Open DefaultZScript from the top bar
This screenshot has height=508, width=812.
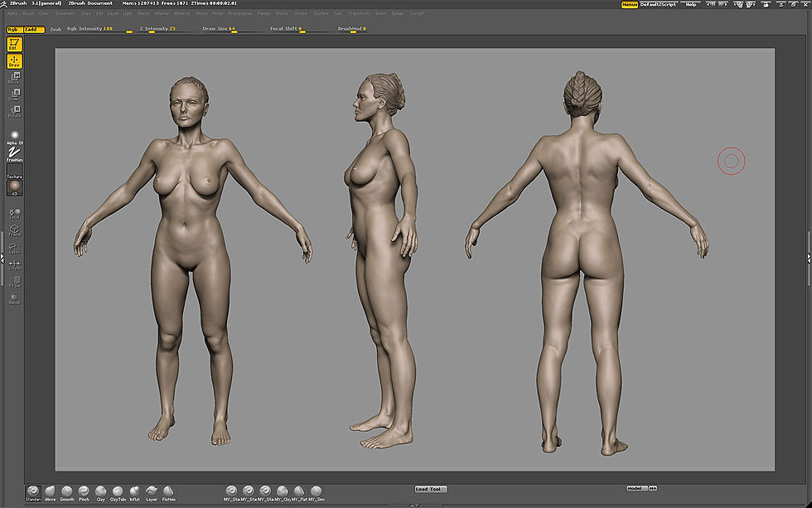point(658,4)
